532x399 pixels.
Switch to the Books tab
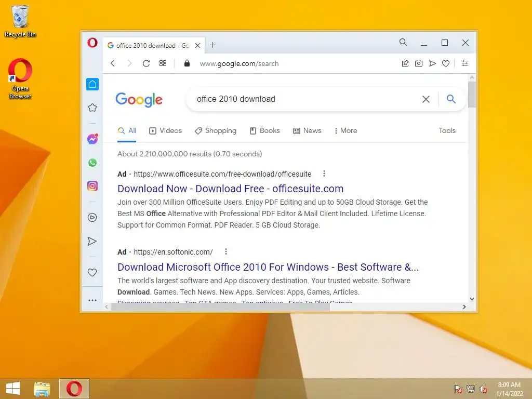point(264,130)
